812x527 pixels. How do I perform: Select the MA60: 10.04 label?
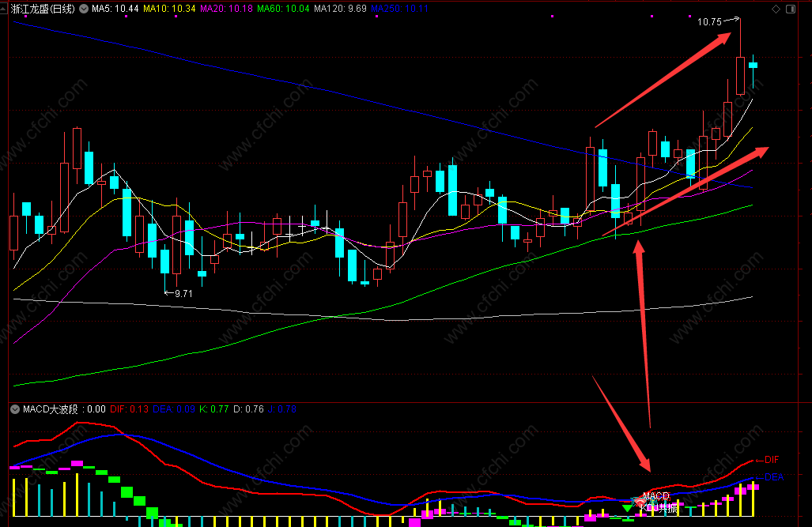(x=283, y=9)
